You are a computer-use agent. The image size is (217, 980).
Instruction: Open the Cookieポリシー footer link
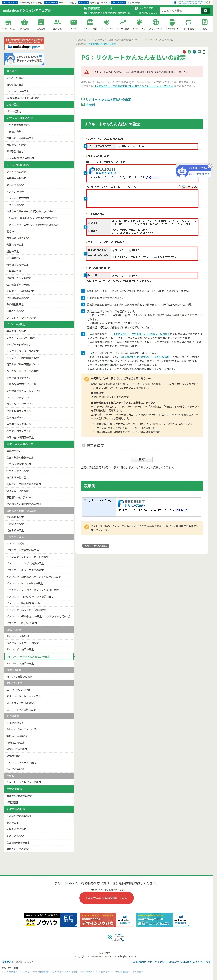coord(107,953)
